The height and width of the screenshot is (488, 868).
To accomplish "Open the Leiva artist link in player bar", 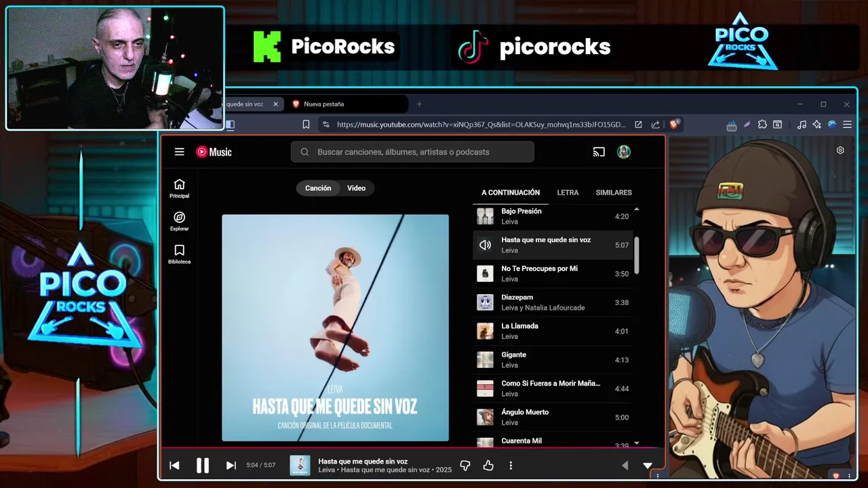I will 326,470.
